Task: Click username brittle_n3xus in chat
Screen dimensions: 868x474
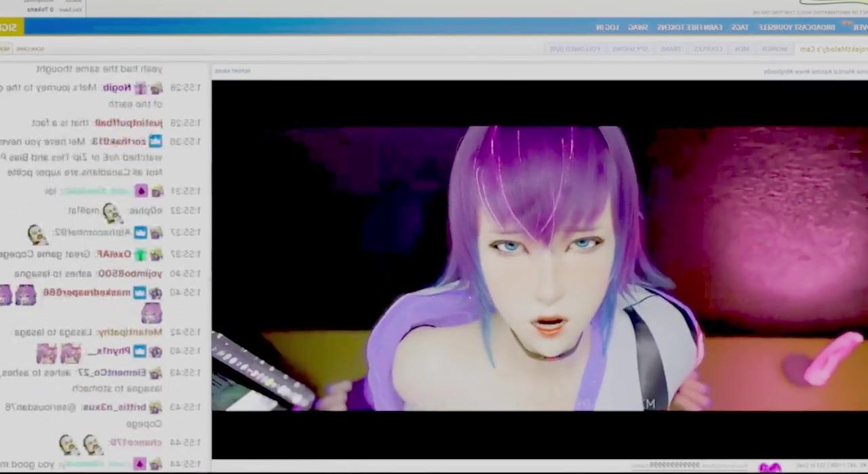Action: 115,408
